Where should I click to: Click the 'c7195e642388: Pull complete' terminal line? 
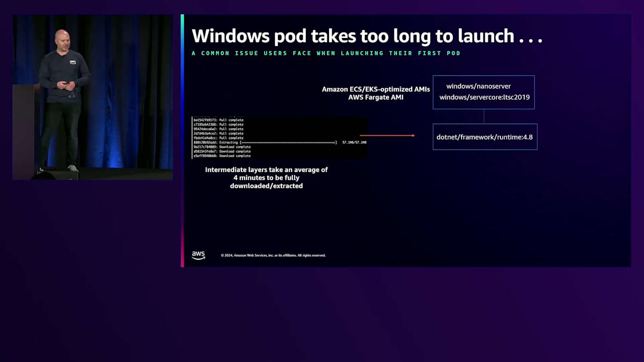click(218, 124)
